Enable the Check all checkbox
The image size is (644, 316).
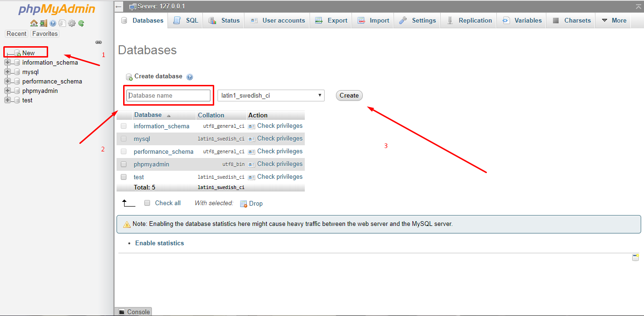tap(147, 203)
